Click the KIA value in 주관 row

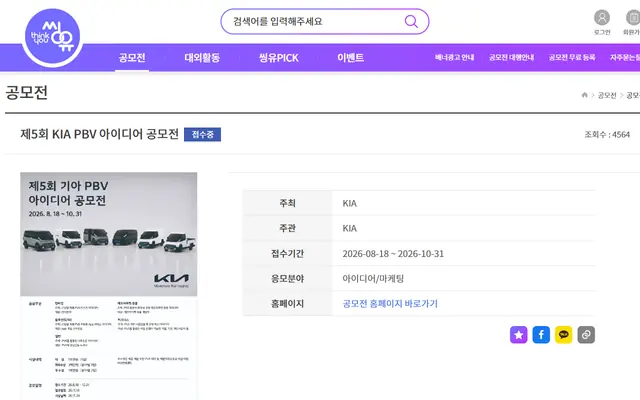pos(349,228)
